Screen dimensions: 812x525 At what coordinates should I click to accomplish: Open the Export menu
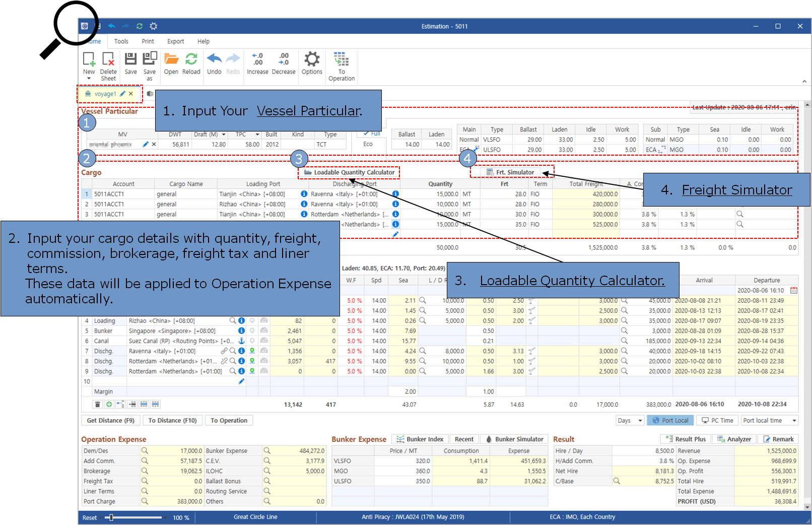point(175,41)
